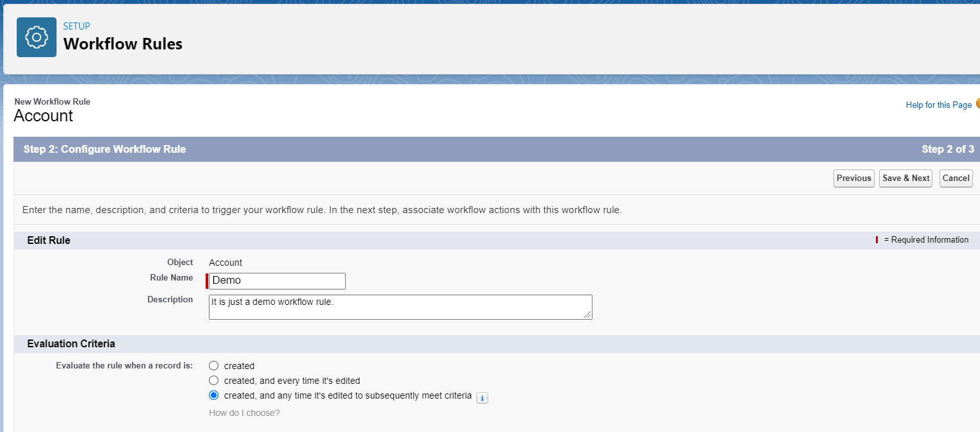Focus the Description text area

[x=400, y=307]
